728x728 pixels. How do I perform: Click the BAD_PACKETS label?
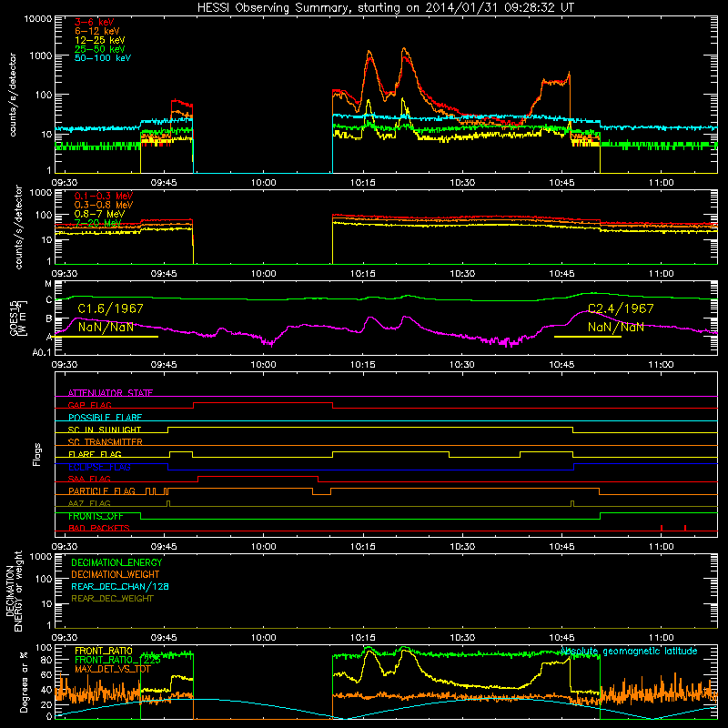coord(99,528)
